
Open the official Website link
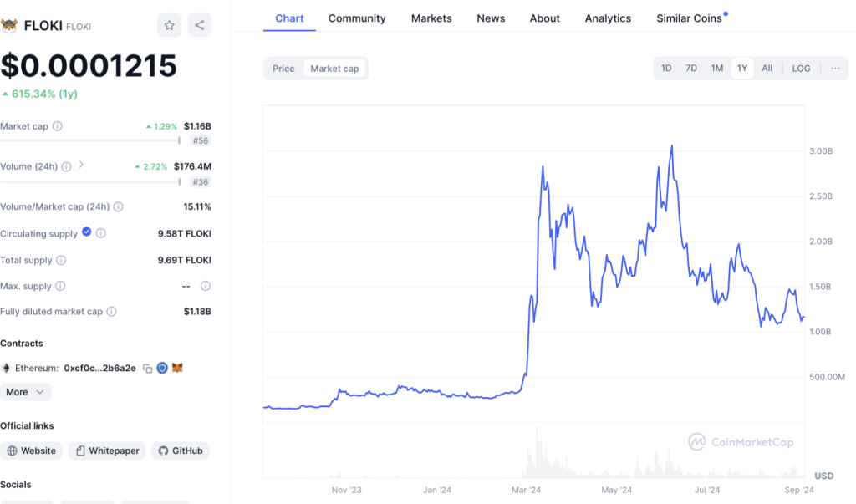point(32,451)
